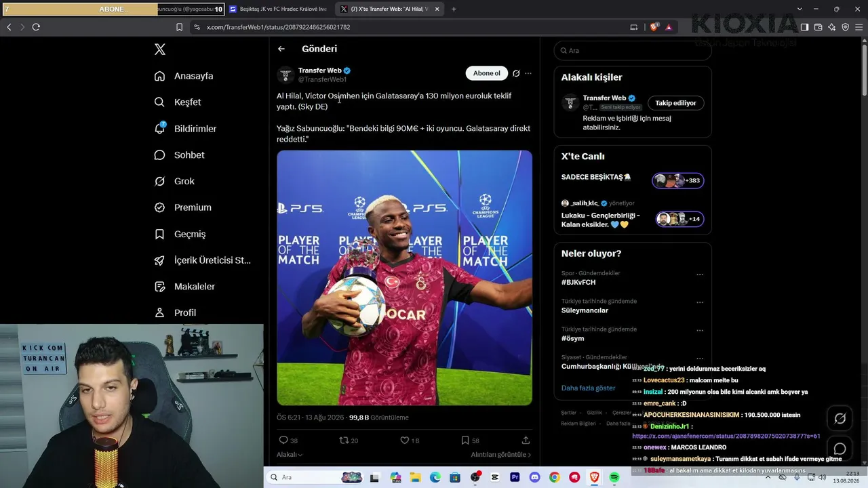The height and width of the screenshot is (488, 868).
Task: Open File Explorer from the taskbar
Action: click(x=415, y=477)
